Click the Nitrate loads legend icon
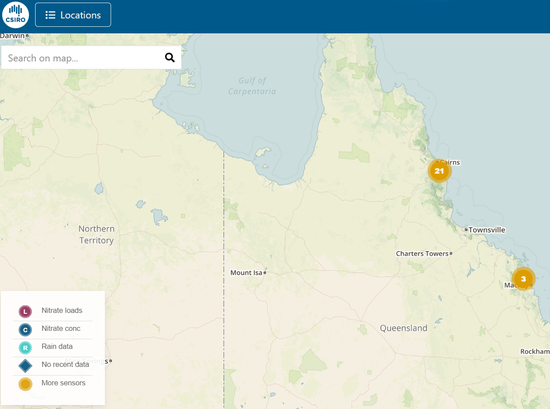 [x=25, y=311]
